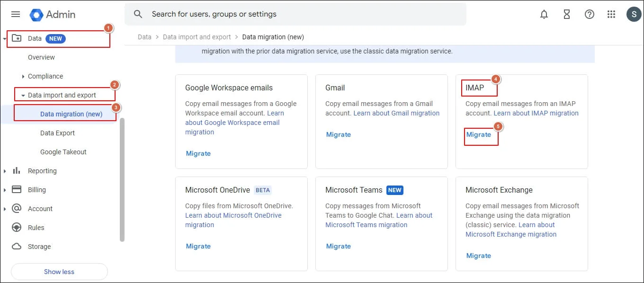Open Learn about Microsoft Teams migration link

coord(379,220)
